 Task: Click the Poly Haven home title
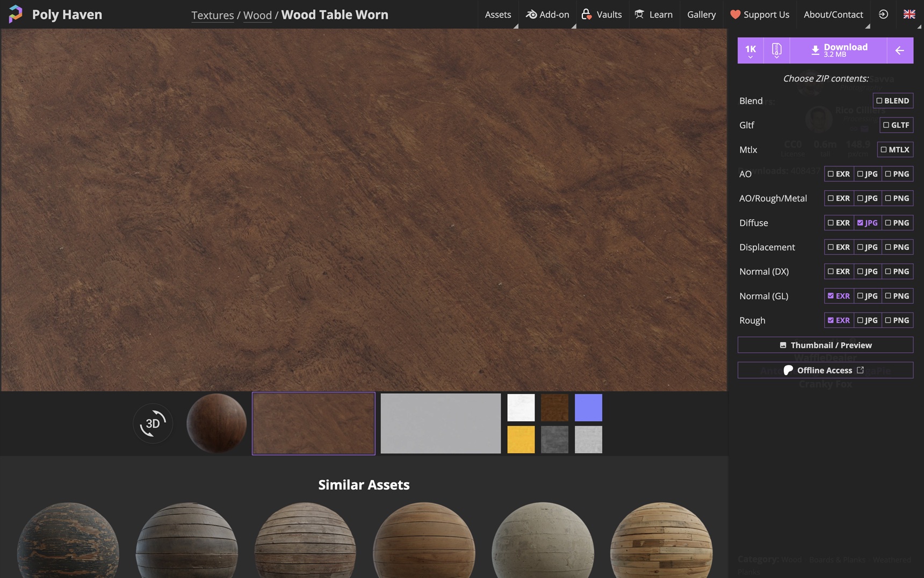(67, 15)
